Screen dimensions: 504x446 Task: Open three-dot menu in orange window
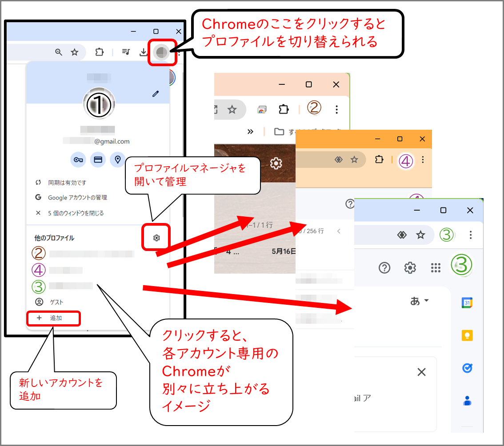click(423, 159)
